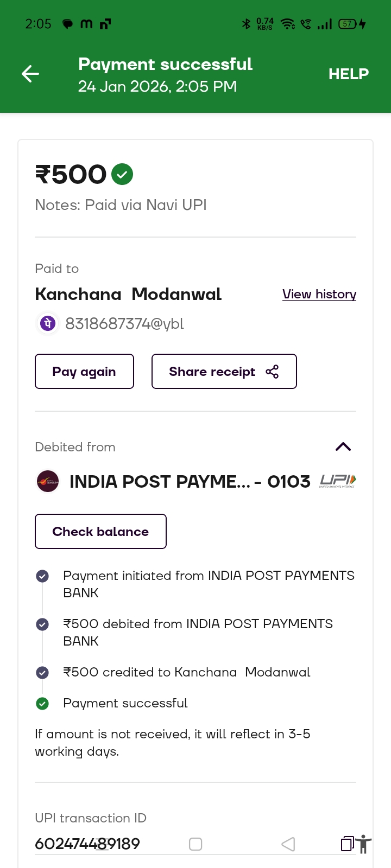Tap Android home navigation square
391x868 pixels.
click(x=195, y=844)
